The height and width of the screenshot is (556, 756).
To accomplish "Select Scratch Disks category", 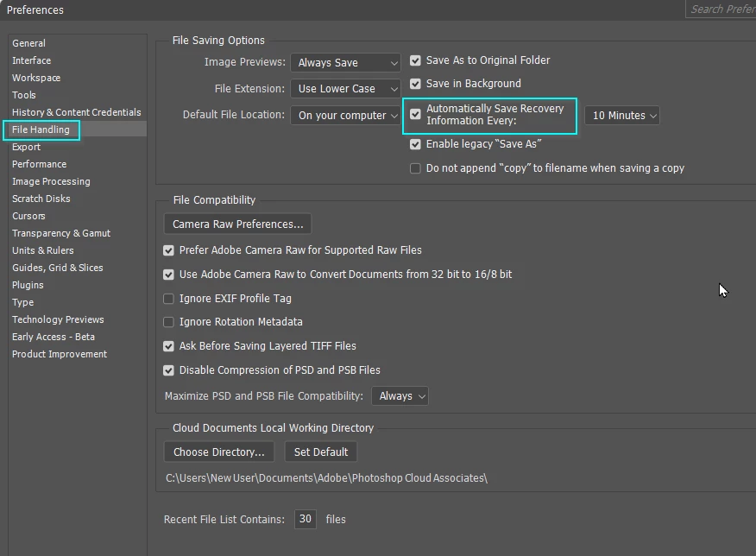I will [41, 199].
